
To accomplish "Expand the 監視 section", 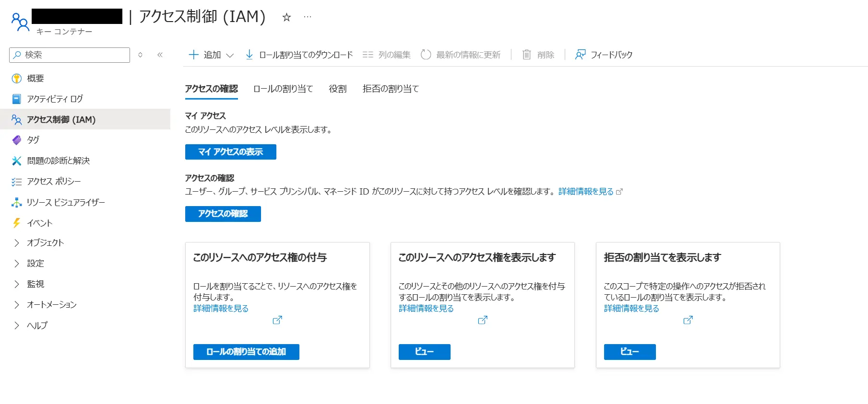I will click(x=17, y=284).
